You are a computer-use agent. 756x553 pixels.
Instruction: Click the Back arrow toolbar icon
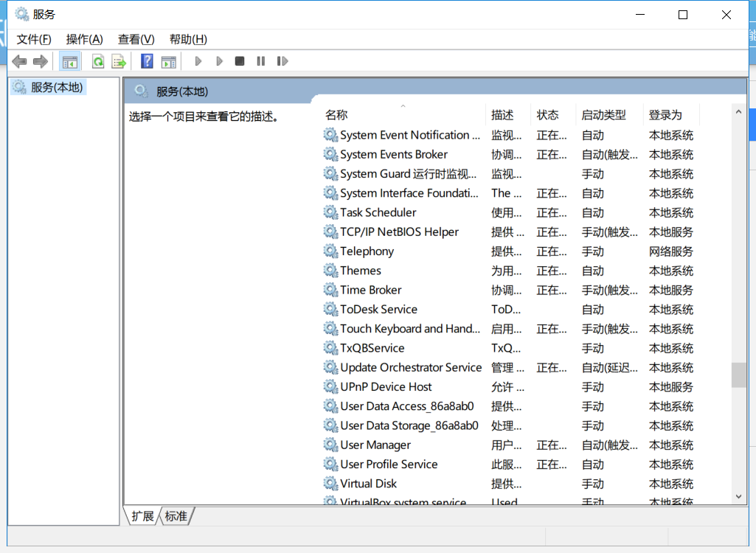pos(19,61)
